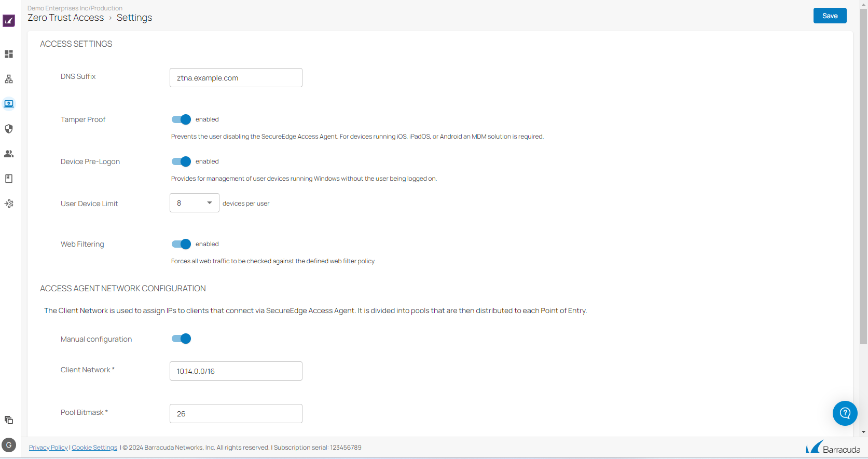The image size is (868, 459).
Task: Open the Dashboard sidebar icon
Action: [x=9, y=54]
